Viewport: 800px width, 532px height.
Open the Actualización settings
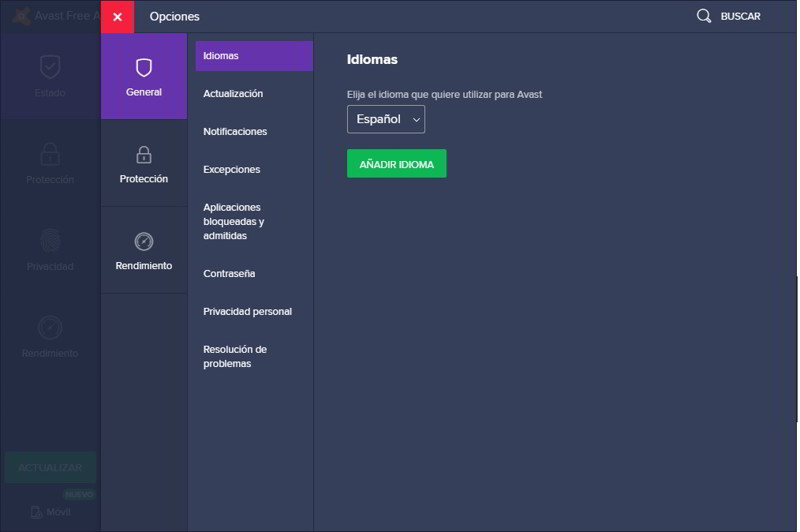[x=233, y=94]
